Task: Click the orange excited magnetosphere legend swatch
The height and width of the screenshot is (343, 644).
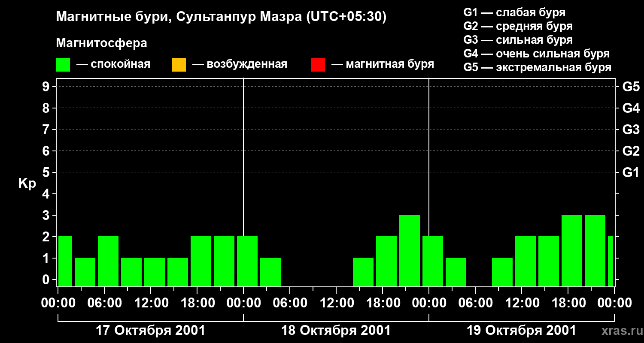Action: point(179,65)
